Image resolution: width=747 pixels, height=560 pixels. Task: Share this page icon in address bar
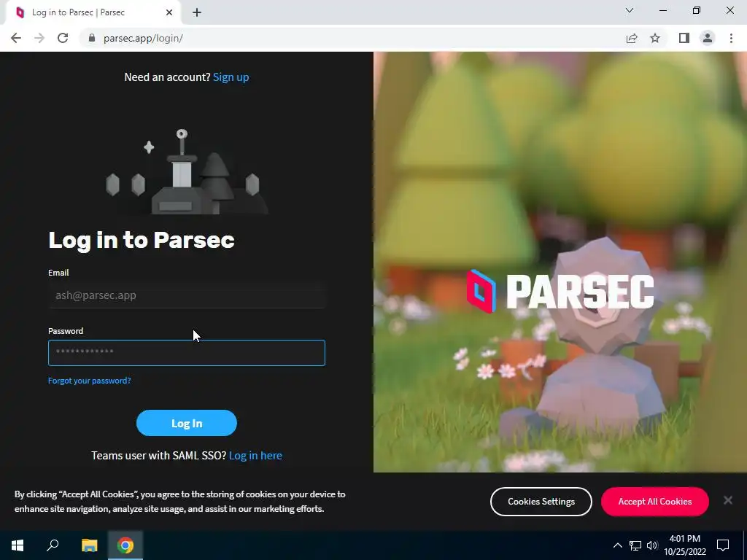coord(632,38)
